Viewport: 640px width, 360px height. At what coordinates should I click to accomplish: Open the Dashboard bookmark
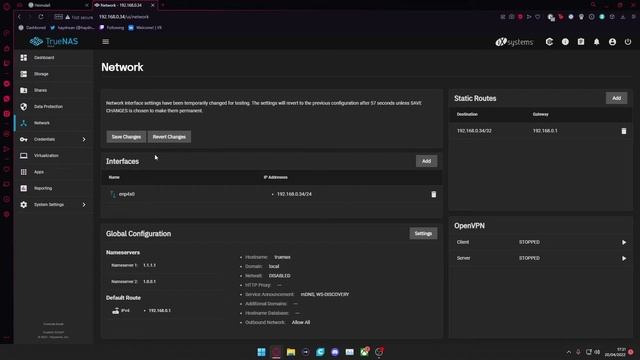pos(32,28)
